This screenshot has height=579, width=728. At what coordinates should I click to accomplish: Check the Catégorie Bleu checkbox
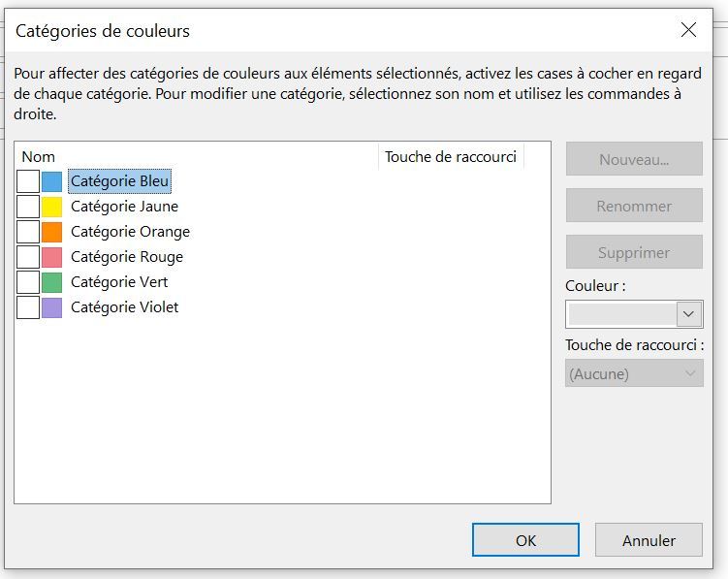(28, 181)
